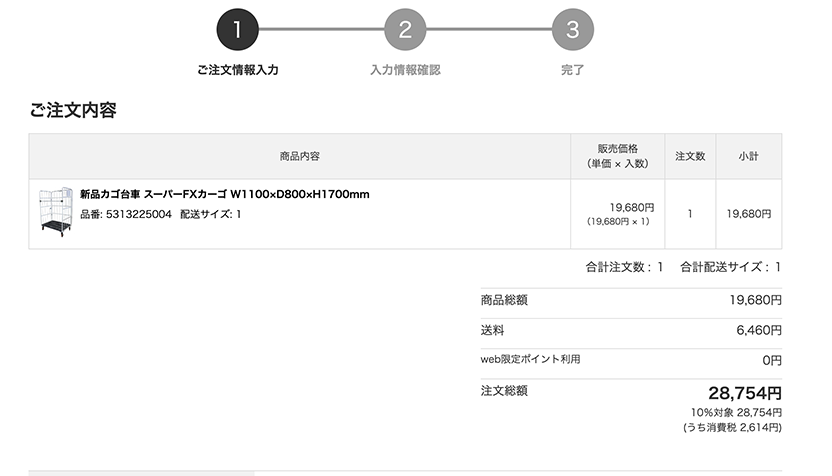The width and height of the screenshot is (832, 476).
Task: Click the 小計 column header
Action: (749, 156)
